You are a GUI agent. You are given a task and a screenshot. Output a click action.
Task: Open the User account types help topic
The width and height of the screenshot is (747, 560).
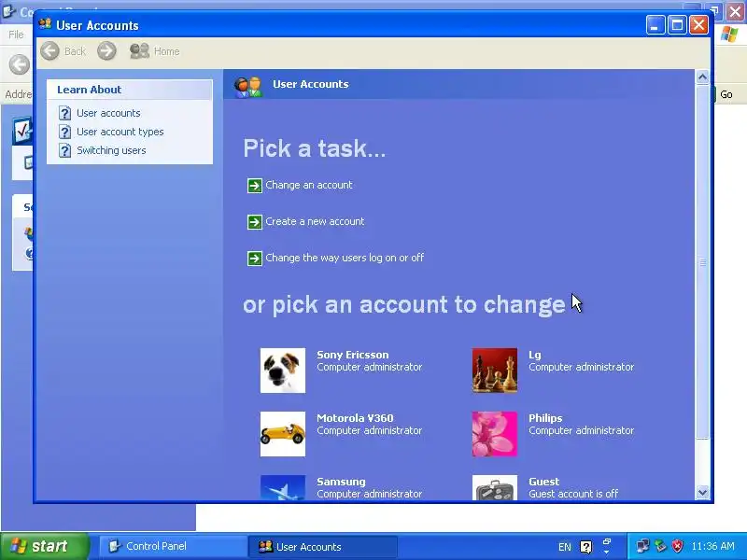click(x=120, y=132)
